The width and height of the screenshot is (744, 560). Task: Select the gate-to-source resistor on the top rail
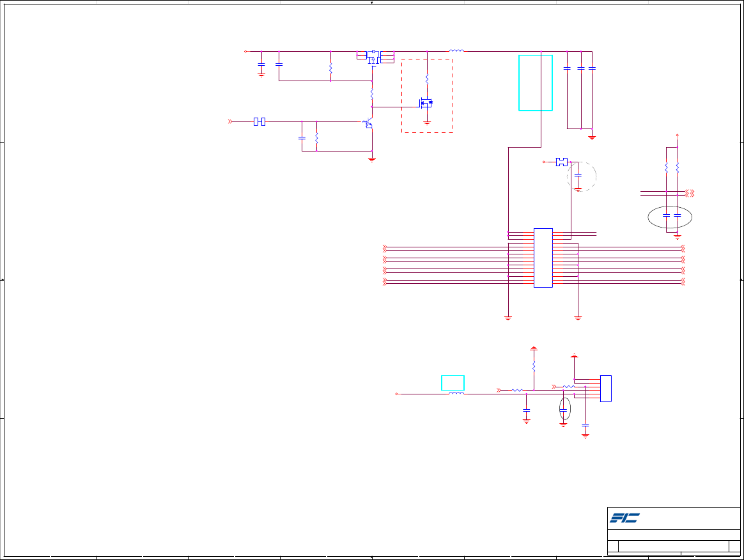330,68
